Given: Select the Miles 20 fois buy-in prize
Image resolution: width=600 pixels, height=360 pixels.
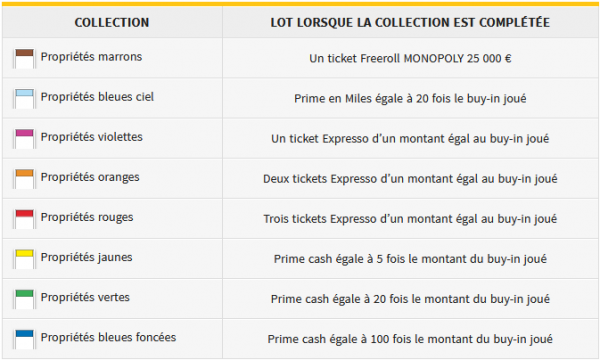Looking at the screenshot, I should click(410, 99).
